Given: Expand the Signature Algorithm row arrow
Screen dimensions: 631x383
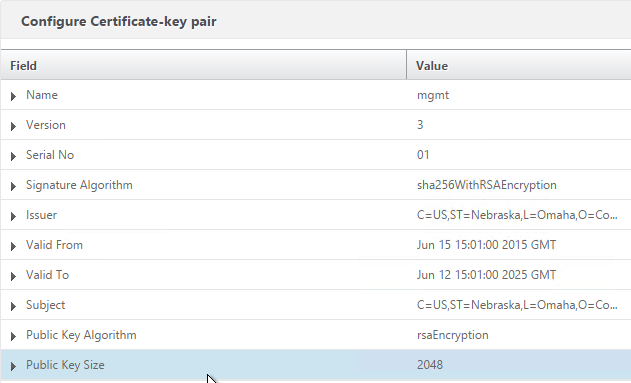Looking at the screenshot, I should click(13, 186).
